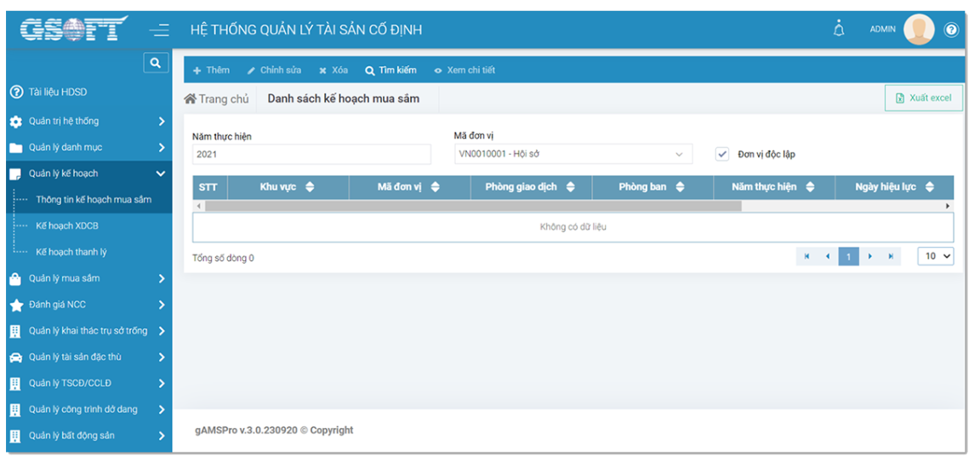Click the Năm thực hiện input field

click(311, 154)
